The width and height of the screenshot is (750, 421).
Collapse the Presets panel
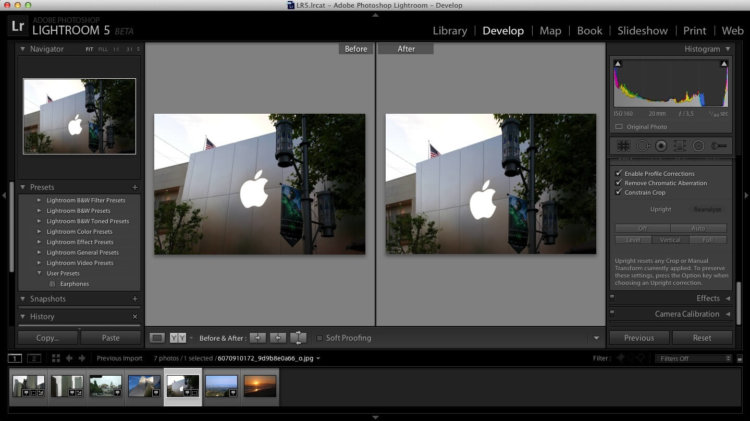[22, 187]
